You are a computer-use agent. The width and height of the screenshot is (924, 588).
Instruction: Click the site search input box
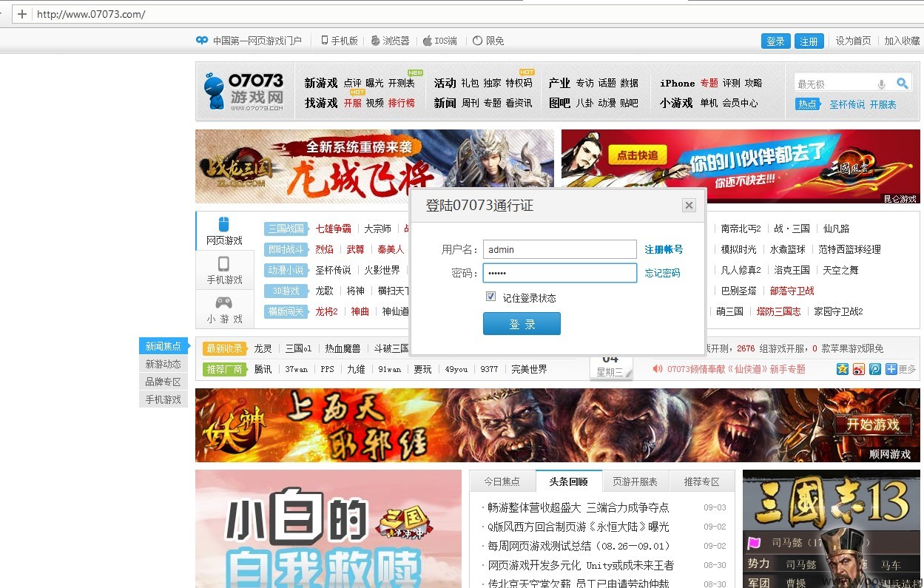tap(834, 84)
